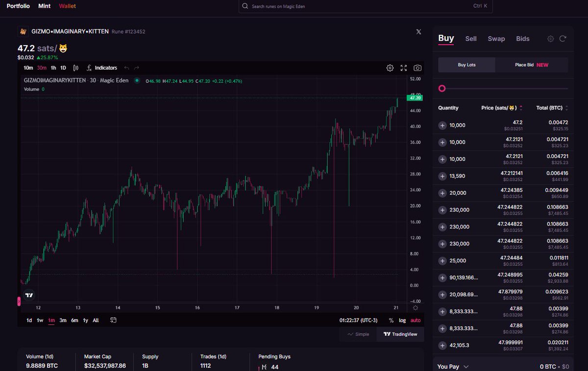Open the Bids tab
This screenshot has height=371, width=588.
(523, 39)
